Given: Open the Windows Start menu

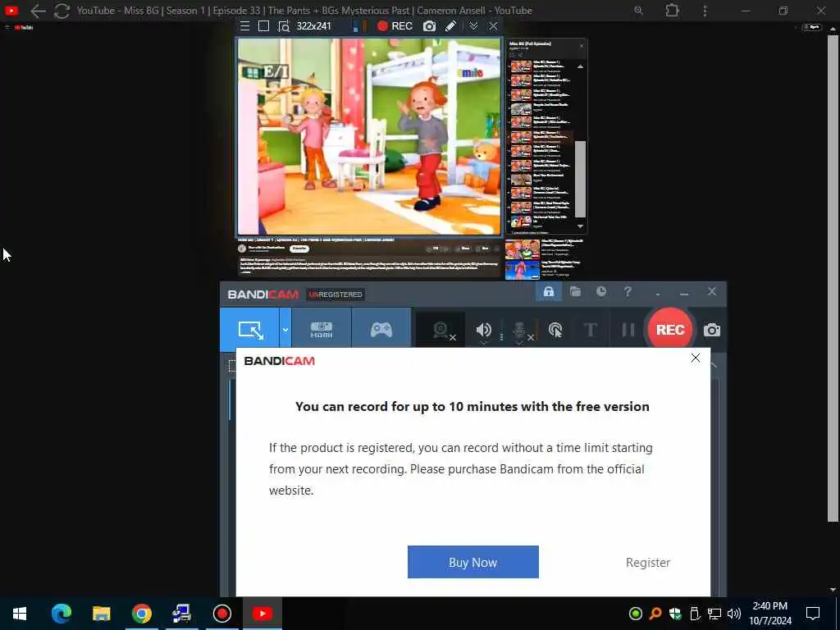Looking at the screenshot, I should [20, 614].
